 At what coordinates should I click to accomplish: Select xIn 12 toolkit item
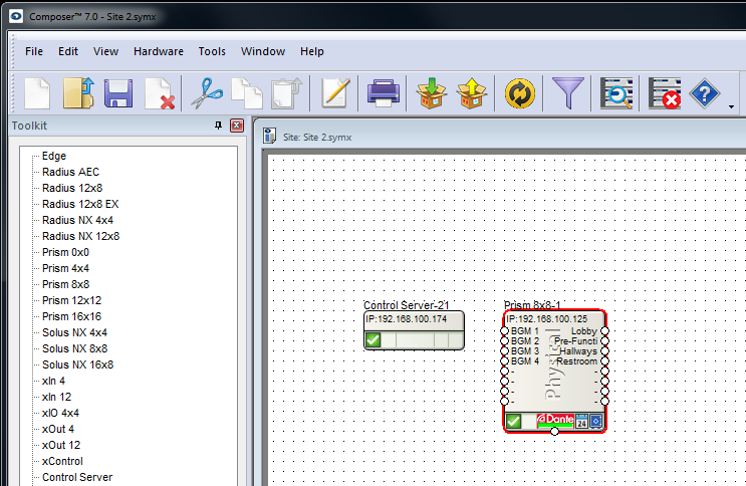[x=57, y=397]
